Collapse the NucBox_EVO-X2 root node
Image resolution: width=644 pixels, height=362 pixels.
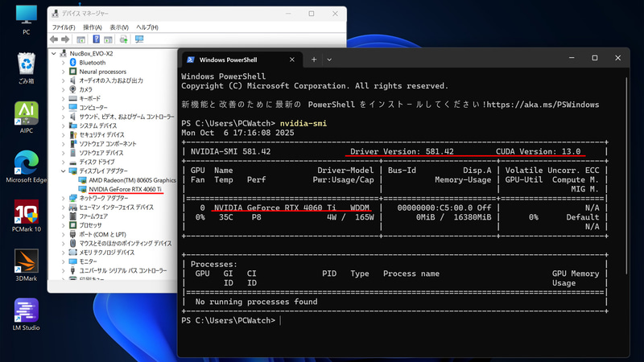(54, 53)
